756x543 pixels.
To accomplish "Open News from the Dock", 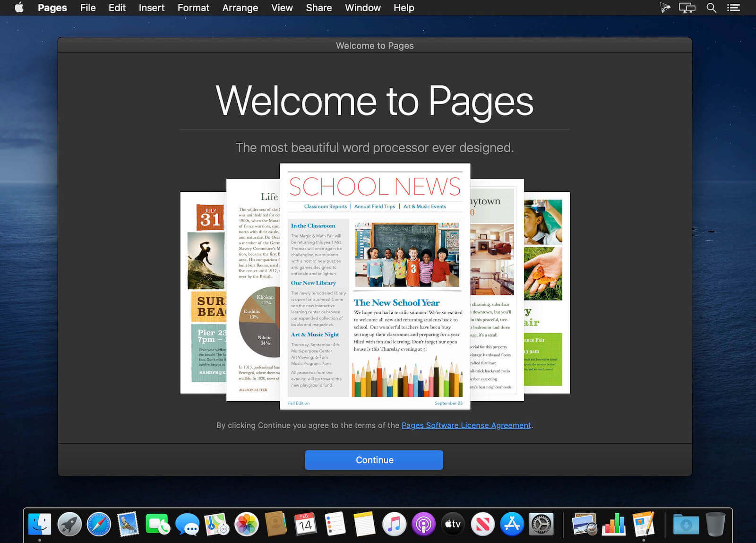I will click(x=482, y=524).
